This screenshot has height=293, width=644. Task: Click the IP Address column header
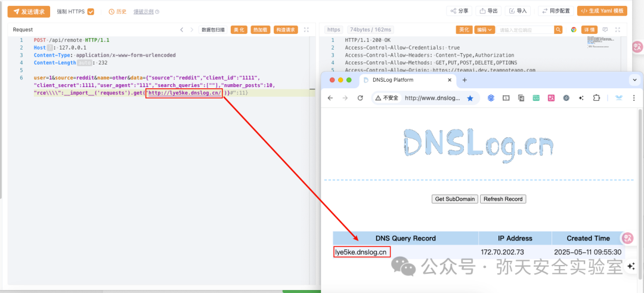(515, 238)
